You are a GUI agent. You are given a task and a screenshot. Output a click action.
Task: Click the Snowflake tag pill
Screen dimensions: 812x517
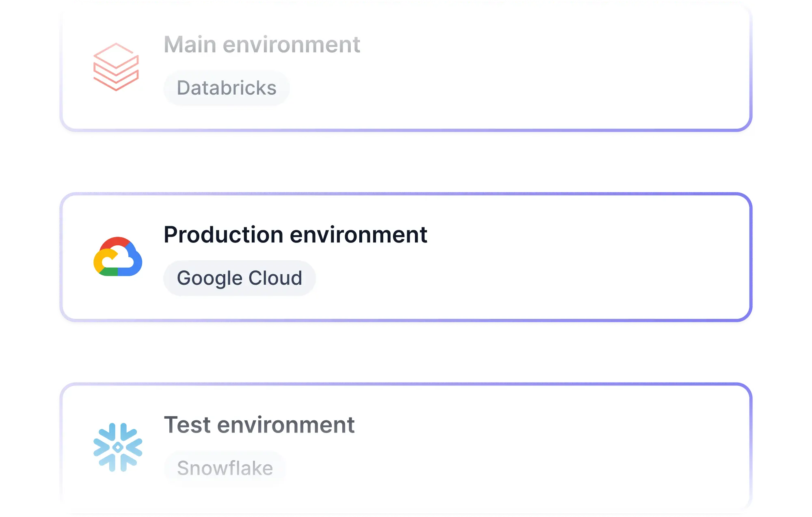[225, 468]
